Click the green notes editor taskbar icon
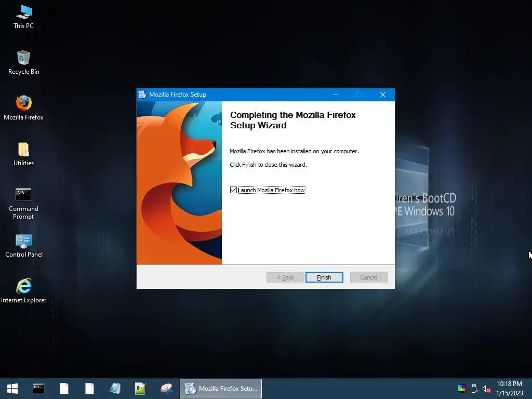532x399 pixels. pos(140,389)
